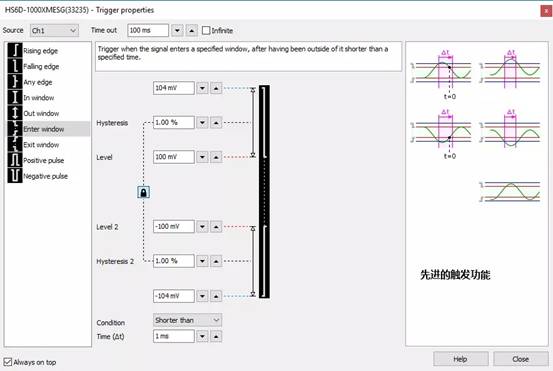Decrease the Time out value arrow

click(177, 31)
